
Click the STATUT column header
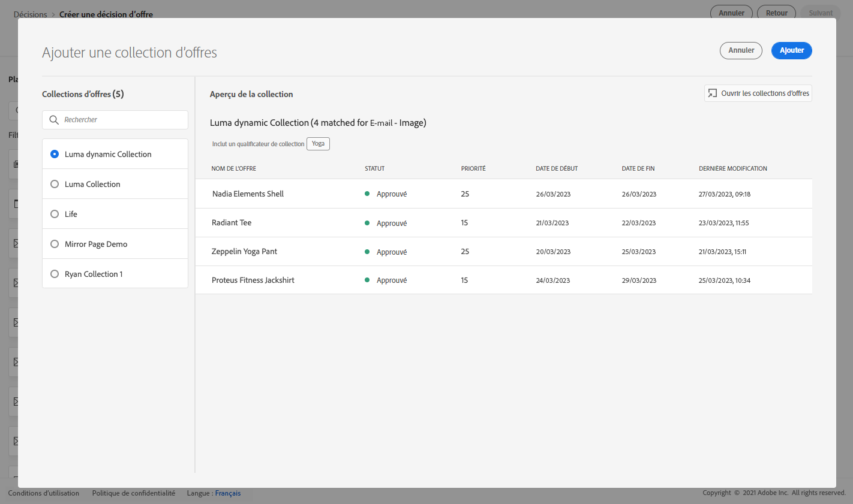click(x=375, y=168)
